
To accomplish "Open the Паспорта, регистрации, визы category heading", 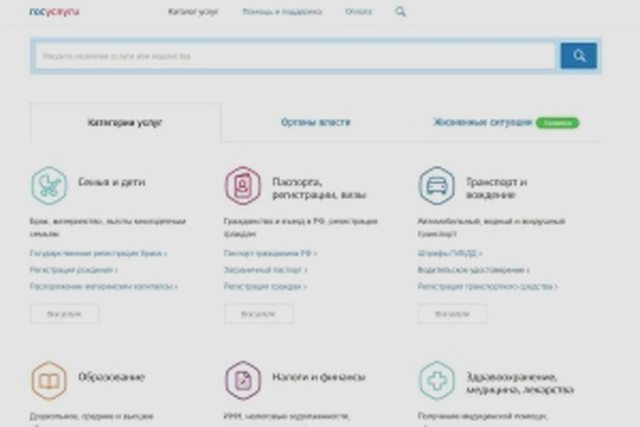I will pyautogui.click(x=319, y=188).
